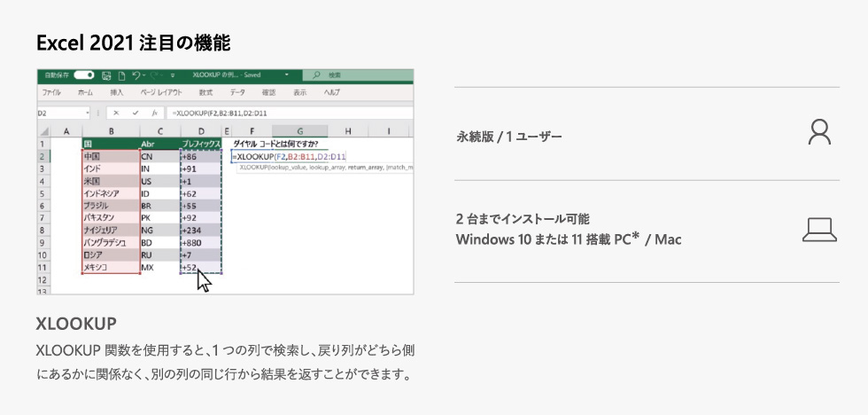
Task: Open the Customize Quick Access Toolbar dropdown
Action: coord(173,75)
